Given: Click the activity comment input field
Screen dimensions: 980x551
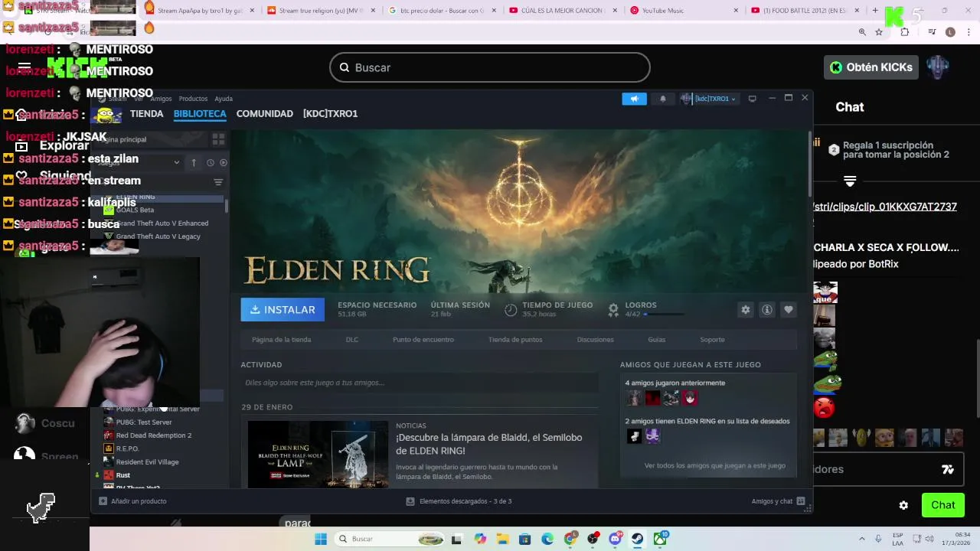Looking at the screenshot, I should coord(420,383).
